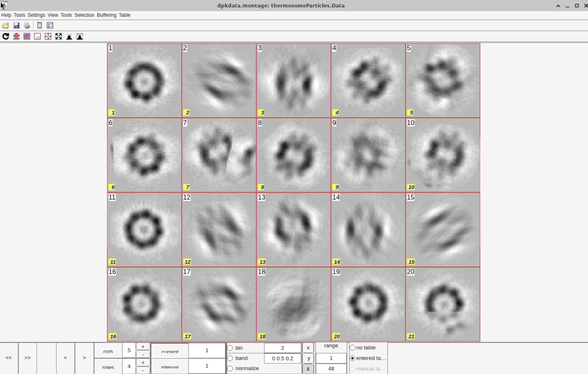
Task: Click the red grid with blue rows icon
Action: coord(27,36)
